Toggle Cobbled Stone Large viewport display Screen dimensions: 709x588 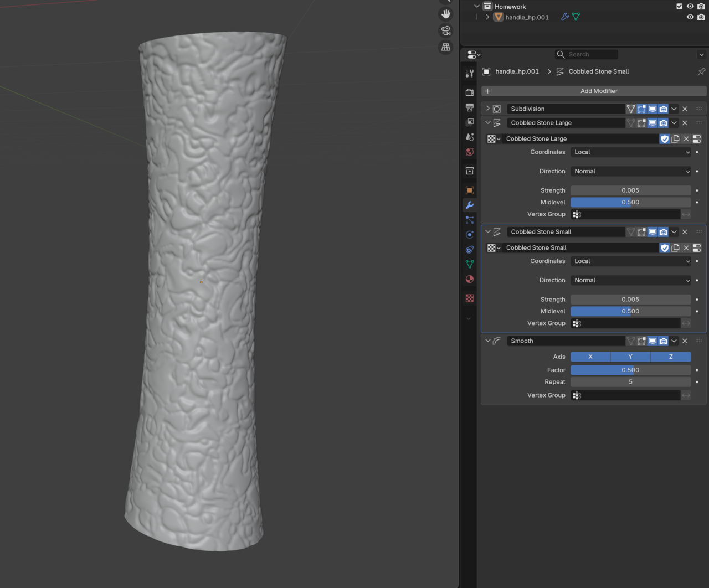(653, 123)
